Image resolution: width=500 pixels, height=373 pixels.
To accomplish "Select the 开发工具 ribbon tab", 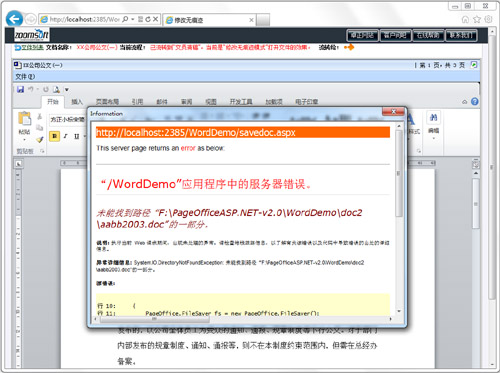I will pos(241,102).
